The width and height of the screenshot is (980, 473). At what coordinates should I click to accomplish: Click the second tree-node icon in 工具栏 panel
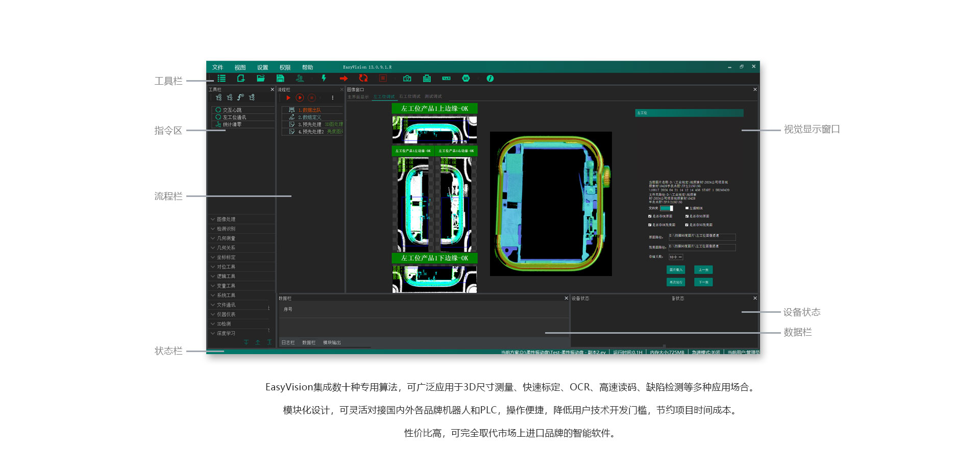[x=230, y=97]
